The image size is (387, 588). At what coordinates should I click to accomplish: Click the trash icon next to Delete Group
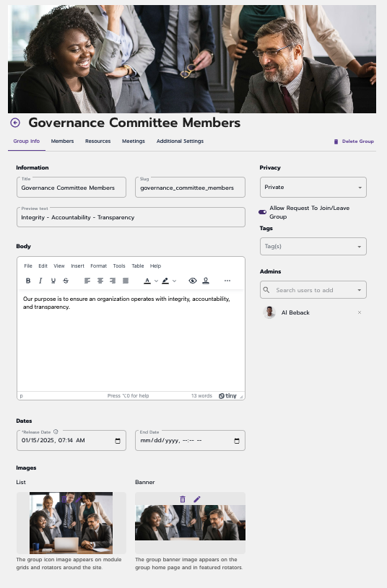click(336, 141)
